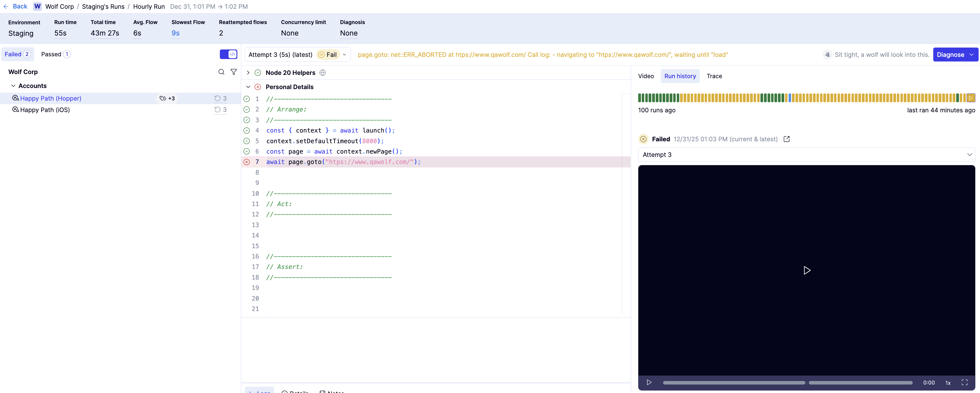Click the Failed 2 filter
The height and width of the screenshot is (393, 980).
[17, 54]
